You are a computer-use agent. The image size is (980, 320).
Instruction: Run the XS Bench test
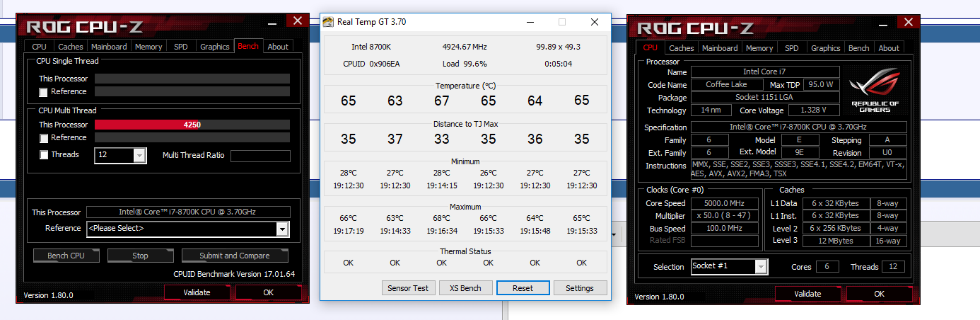coord(465,288)
